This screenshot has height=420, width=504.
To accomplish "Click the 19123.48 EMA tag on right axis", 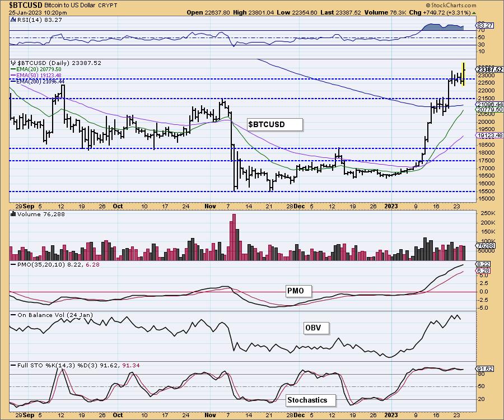I will (x=489, y=136).
